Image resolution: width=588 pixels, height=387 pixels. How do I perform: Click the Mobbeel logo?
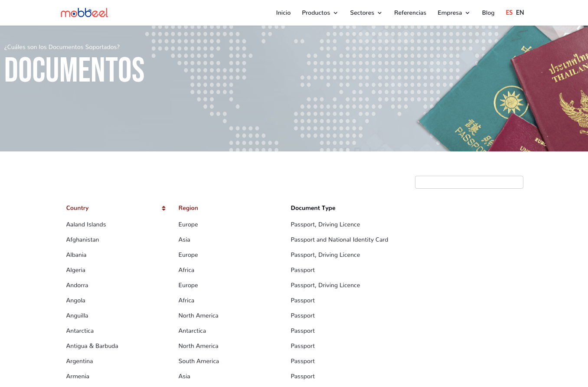pyautogui.click(x=84, y=13)
